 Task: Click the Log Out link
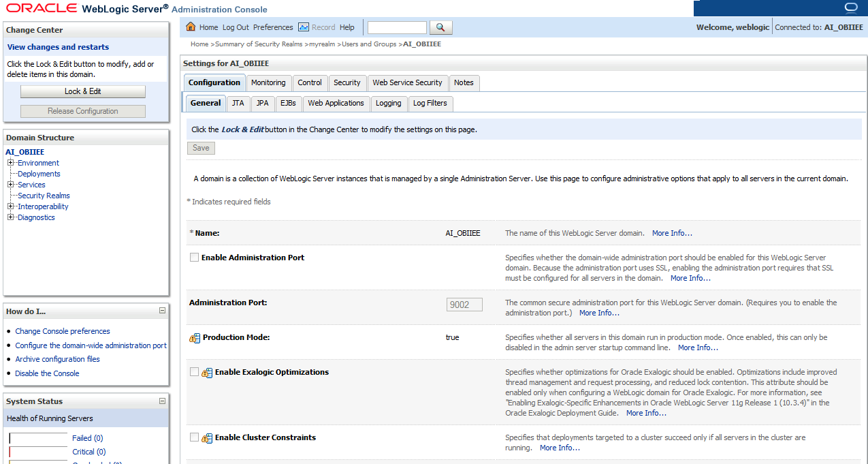236,27
